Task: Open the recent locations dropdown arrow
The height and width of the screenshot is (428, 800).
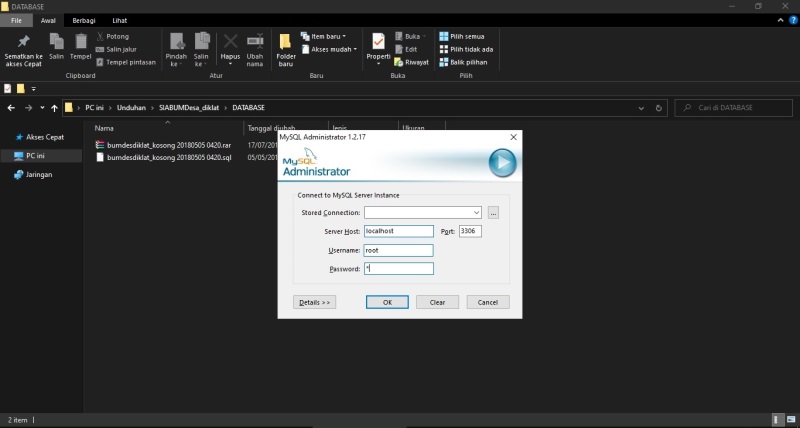Action: click(42, 108)
